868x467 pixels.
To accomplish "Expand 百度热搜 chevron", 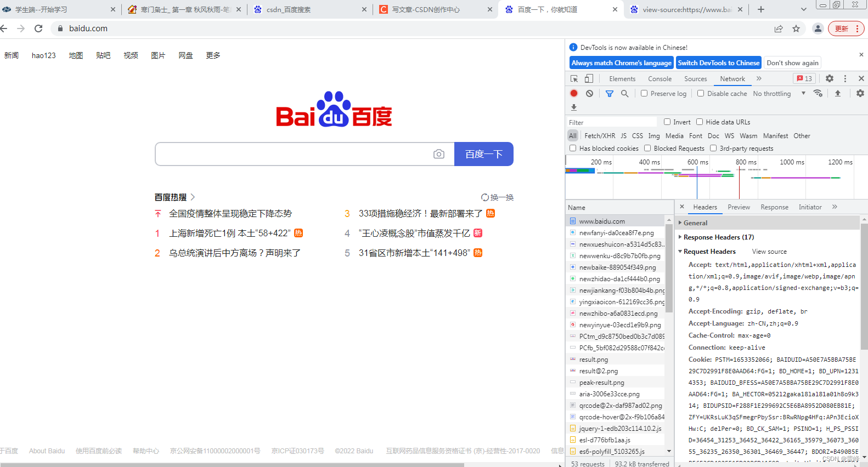I will point(193,197).
